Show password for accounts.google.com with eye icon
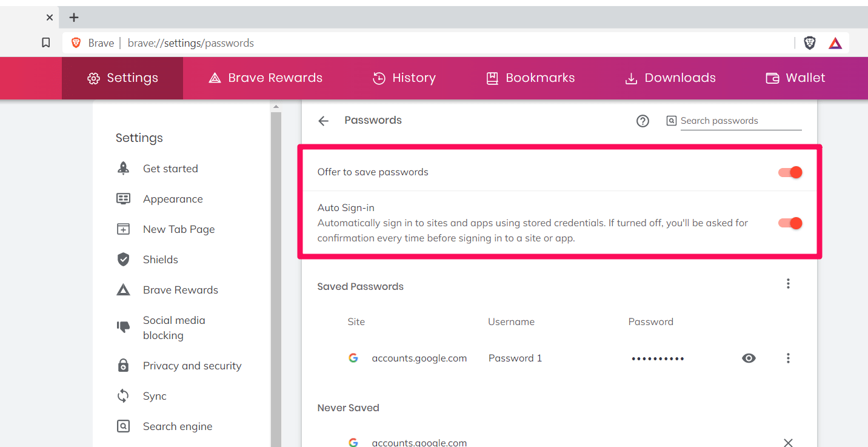Screen dimensions: 868x447 click(749, 358)
